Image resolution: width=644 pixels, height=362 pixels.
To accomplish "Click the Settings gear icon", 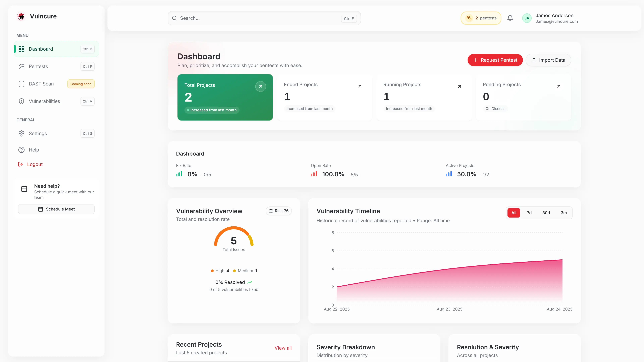I will point(21,133).
